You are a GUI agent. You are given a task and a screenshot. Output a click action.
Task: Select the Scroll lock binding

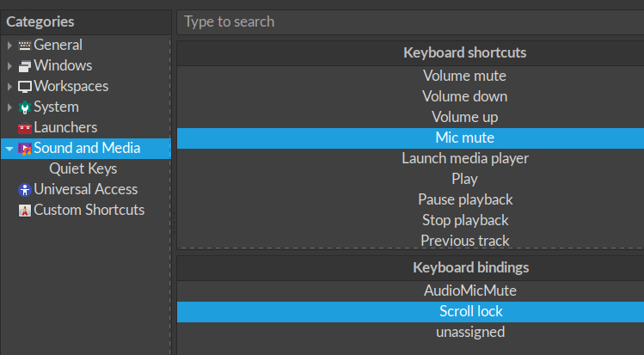click(x=411, y=311)
